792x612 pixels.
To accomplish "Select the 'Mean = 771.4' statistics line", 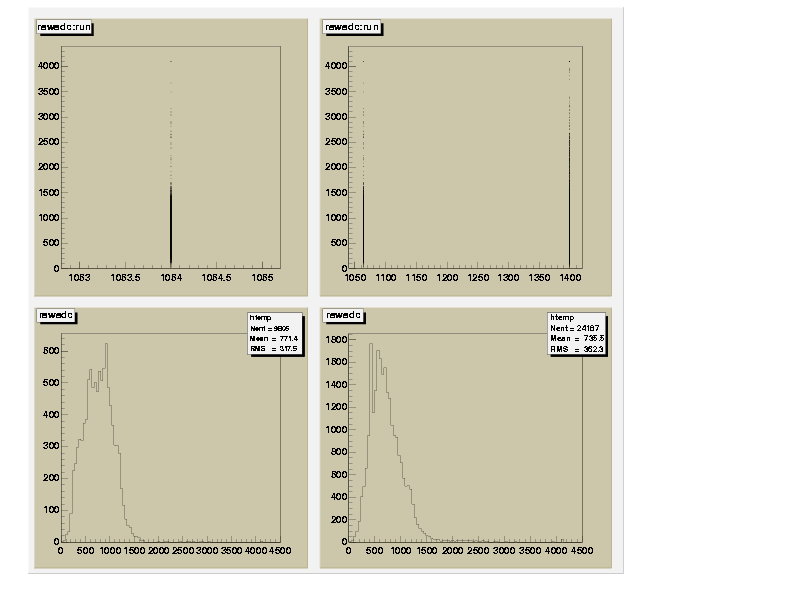I will pyautogui.click(x=274, y=338).
